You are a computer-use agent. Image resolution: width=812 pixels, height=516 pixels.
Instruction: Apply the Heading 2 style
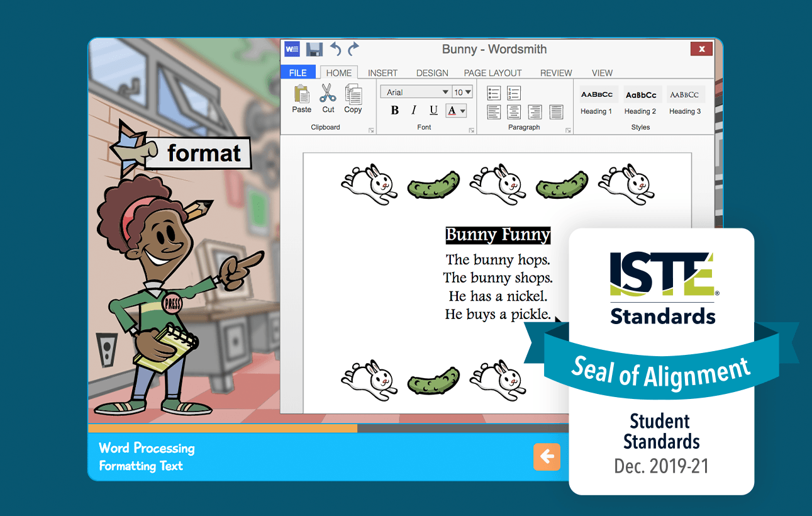coord(640,101)
